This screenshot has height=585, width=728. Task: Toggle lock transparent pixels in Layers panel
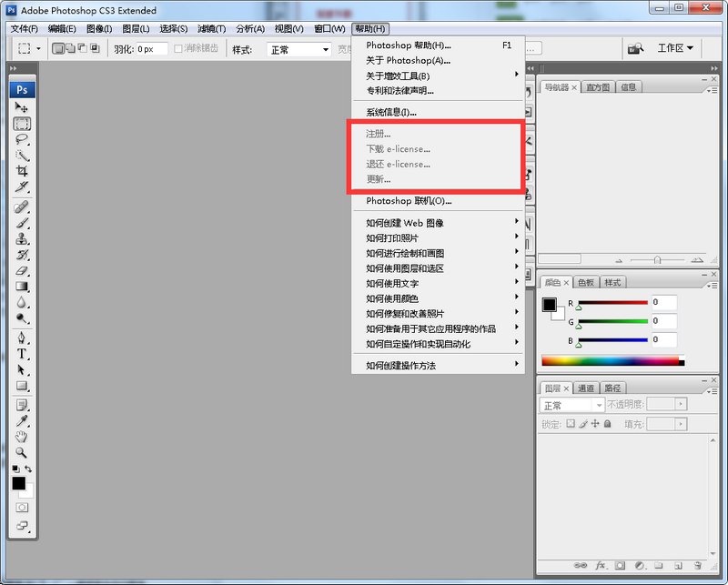point(571,423)
